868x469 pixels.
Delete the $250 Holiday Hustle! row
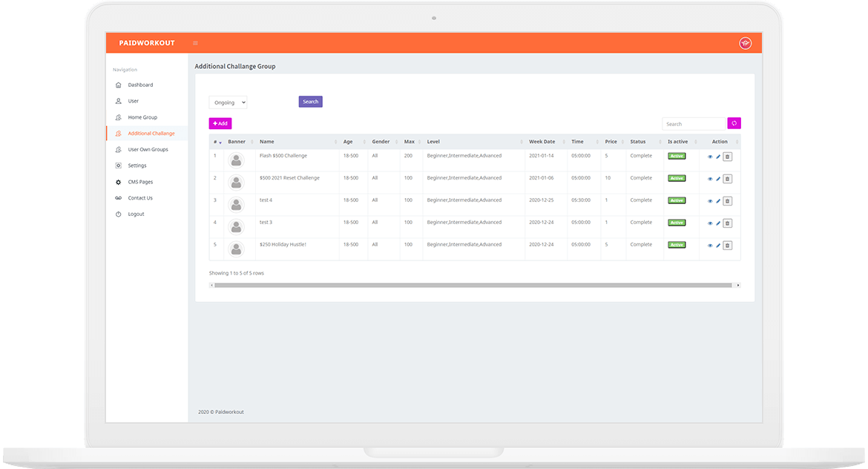(x=727, y=246)
